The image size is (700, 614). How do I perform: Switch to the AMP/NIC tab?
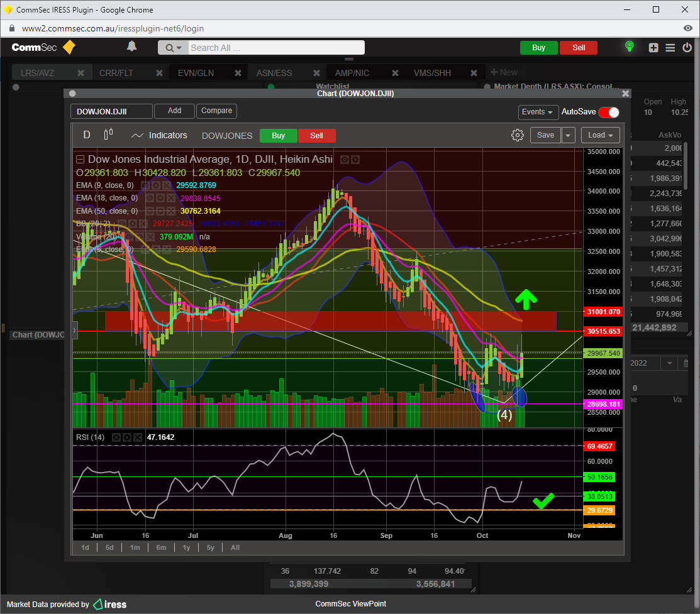point(352,73)
